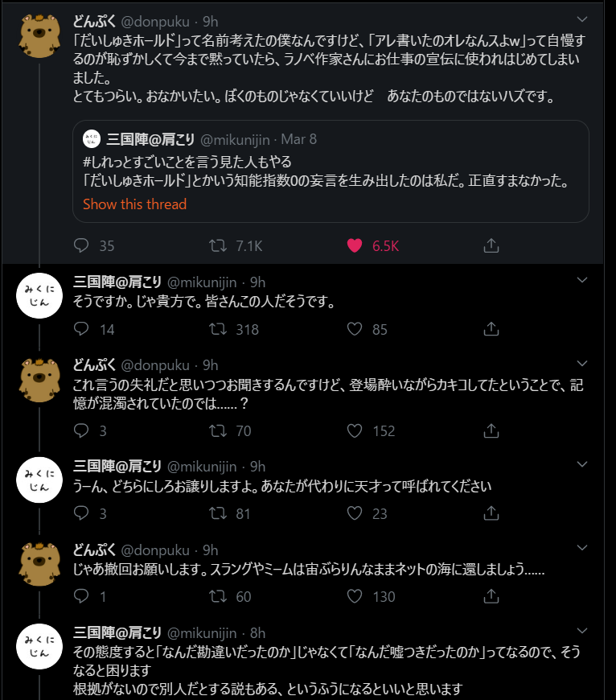Expand the menu on the first mikunijin reply

pyautogui.click(x=583, y=281)
